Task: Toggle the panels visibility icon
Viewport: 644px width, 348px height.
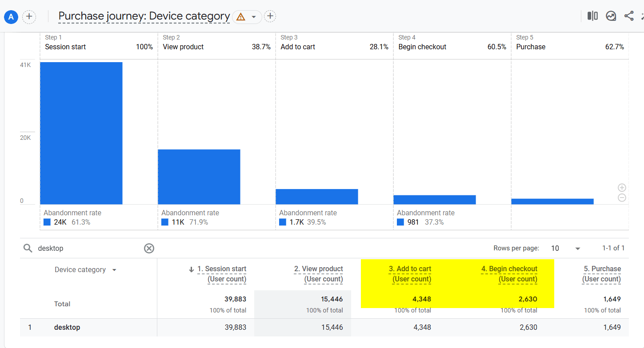Action: pos(592,16)
